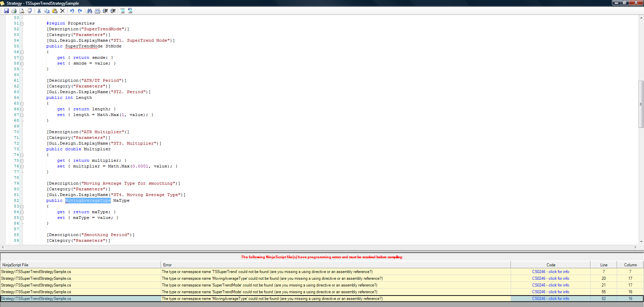Click the Code column header

pyautogui.click(x=551, y=265)
